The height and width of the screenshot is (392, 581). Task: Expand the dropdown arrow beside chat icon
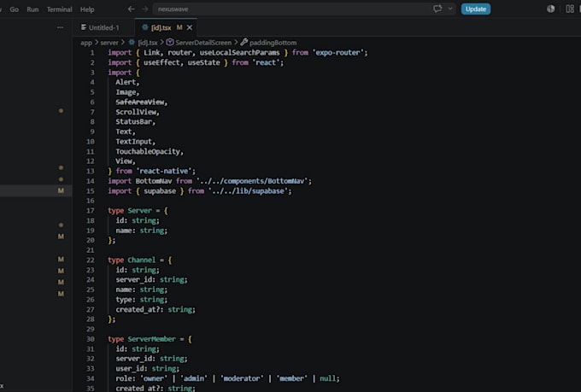[450, 9]
